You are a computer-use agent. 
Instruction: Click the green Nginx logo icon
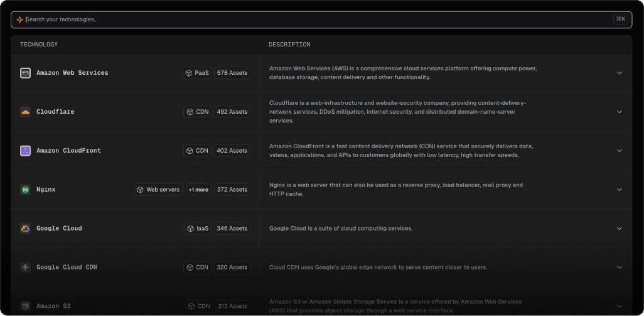25,190
